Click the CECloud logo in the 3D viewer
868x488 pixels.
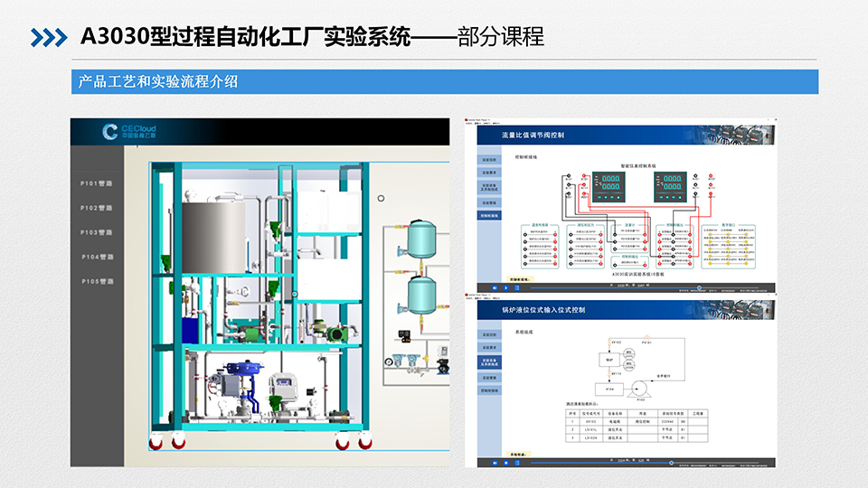coord(124,132)
